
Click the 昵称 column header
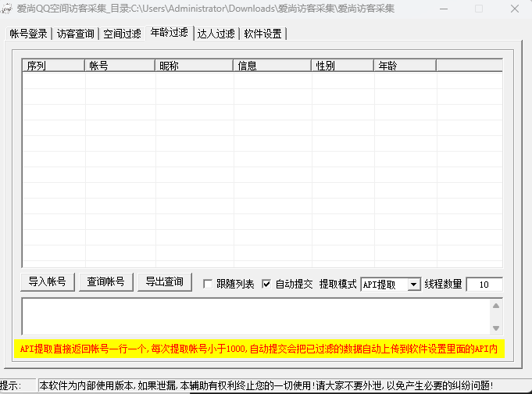click(x=194, y=66)
